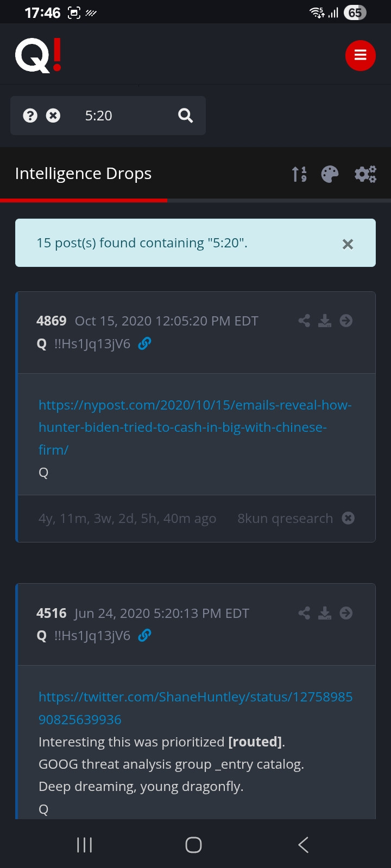Submit search with magnifier icon
The image size is (391, 868).
(x=185, y=116)
